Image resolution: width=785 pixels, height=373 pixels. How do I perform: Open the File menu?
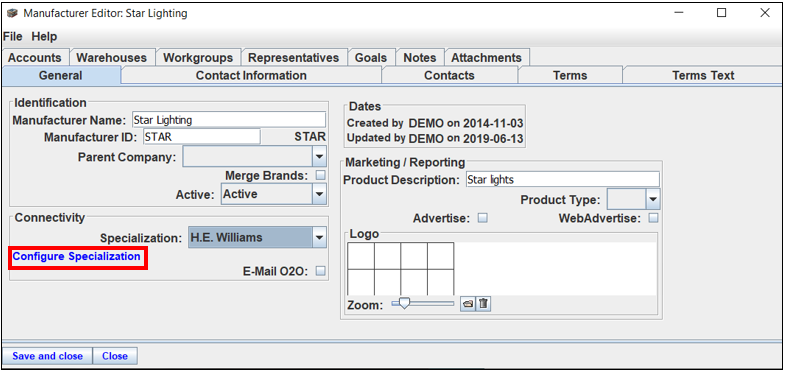pos(13,37)
